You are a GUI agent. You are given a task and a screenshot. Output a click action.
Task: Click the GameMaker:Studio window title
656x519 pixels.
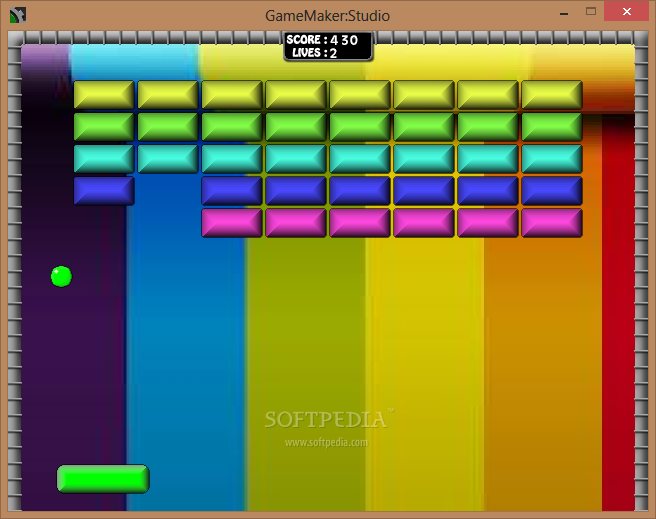pyautogui.click(x=328, y=16)
